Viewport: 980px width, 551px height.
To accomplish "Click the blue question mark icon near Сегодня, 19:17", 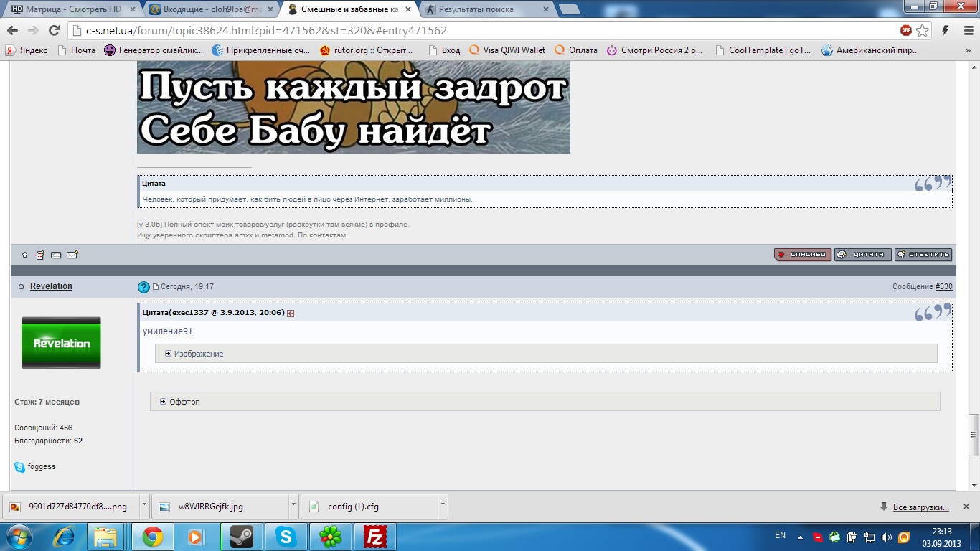I will [143, 287].
